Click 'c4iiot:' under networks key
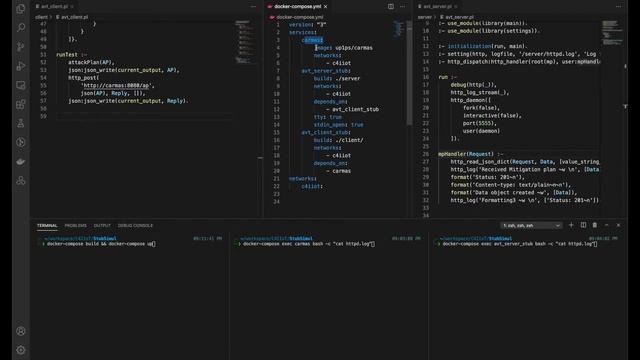Image resolution: width=640 pixels, height=360 pixels. coord(312,186)
